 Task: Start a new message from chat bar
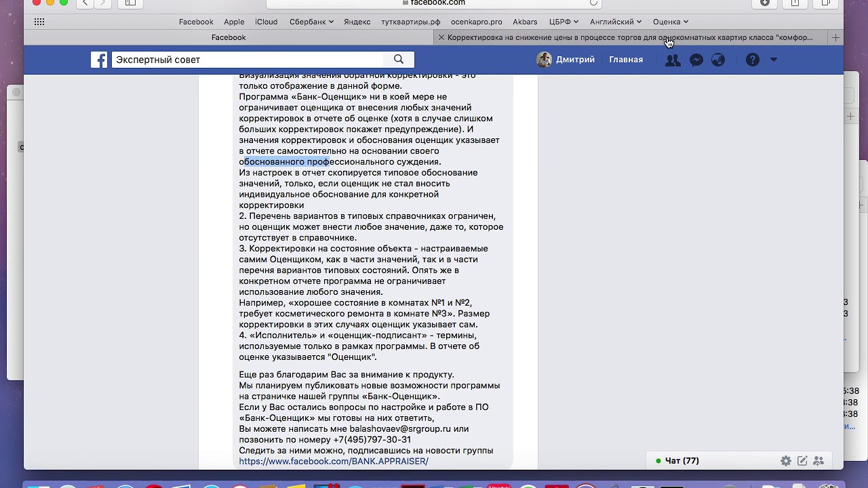coord(802,461)
